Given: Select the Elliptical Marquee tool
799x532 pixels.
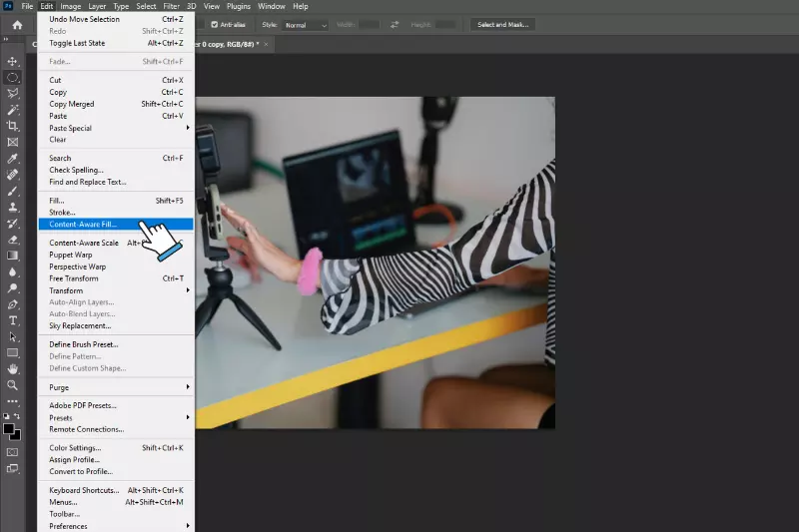Looking at the screenshot, I should click(12, 78).
